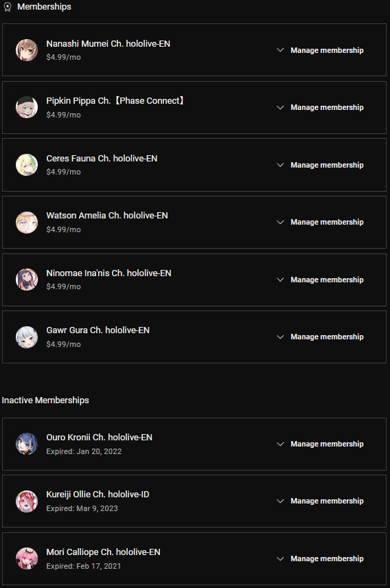Screen dimensions: 390x588
Task: Open Manage membership for Pipkin Pippa
Action: coord(327,107)
